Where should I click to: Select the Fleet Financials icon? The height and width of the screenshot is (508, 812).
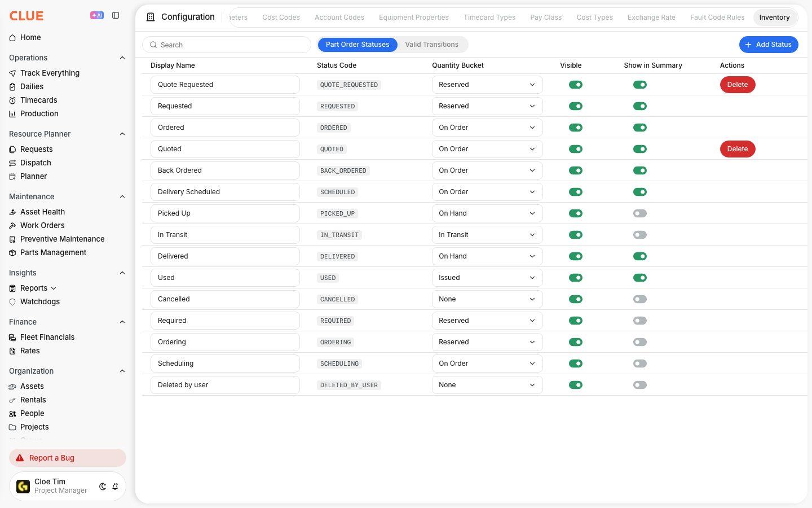coord(12,338)
